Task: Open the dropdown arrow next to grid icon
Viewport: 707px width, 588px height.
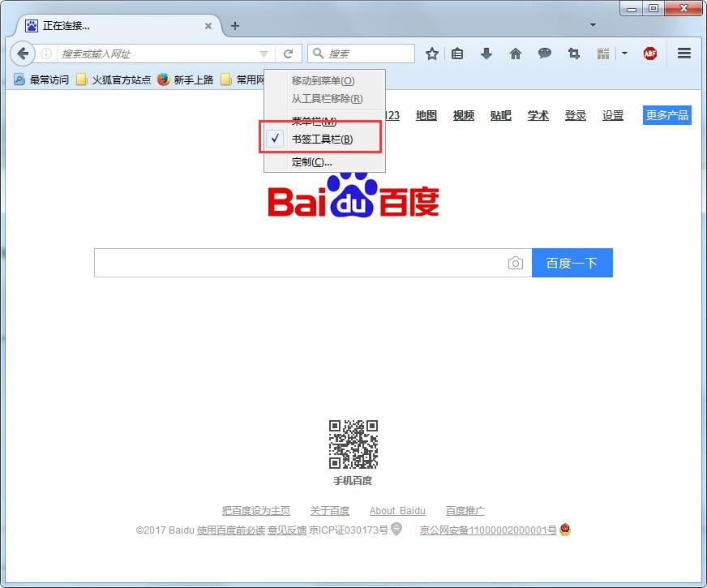Action: tap(624, 54)
